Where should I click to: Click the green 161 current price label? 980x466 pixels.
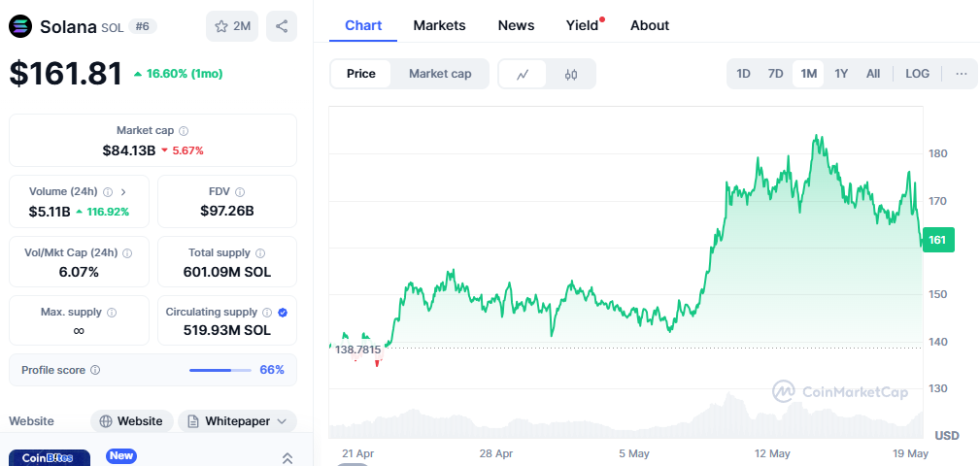[938, 240]
